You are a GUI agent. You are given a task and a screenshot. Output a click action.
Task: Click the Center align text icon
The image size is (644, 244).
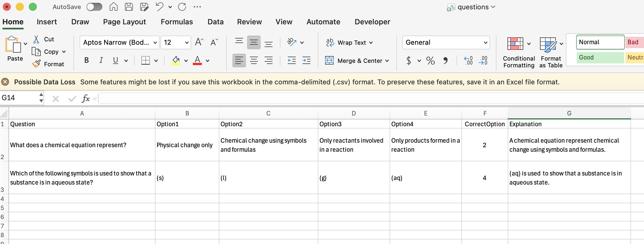point(254,60)
